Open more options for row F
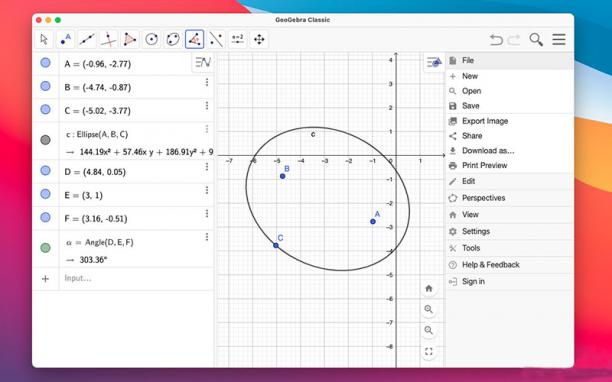 click(207, 213)
